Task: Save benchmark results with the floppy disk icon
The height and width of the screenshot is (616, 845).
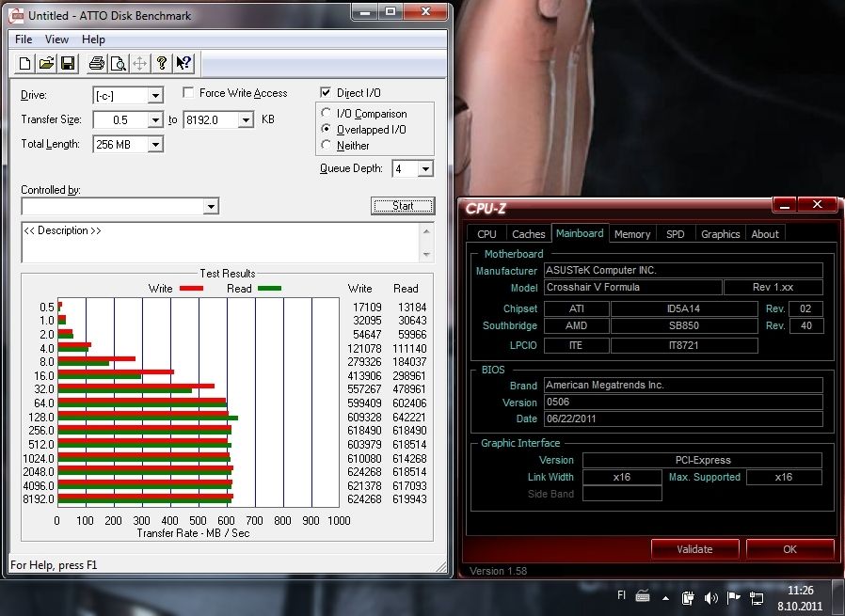Action: point(68,64)
